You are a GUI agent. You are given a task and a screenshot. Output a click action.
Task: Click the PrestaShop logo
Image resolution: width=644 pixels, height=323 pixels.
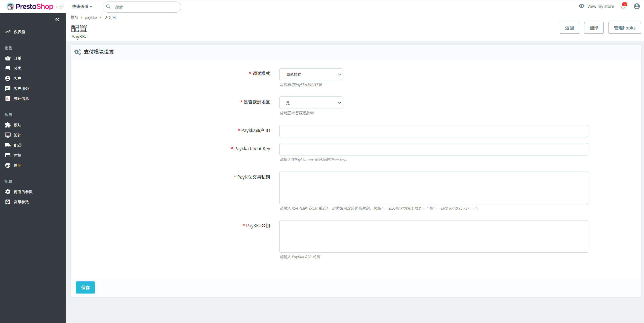30,7
